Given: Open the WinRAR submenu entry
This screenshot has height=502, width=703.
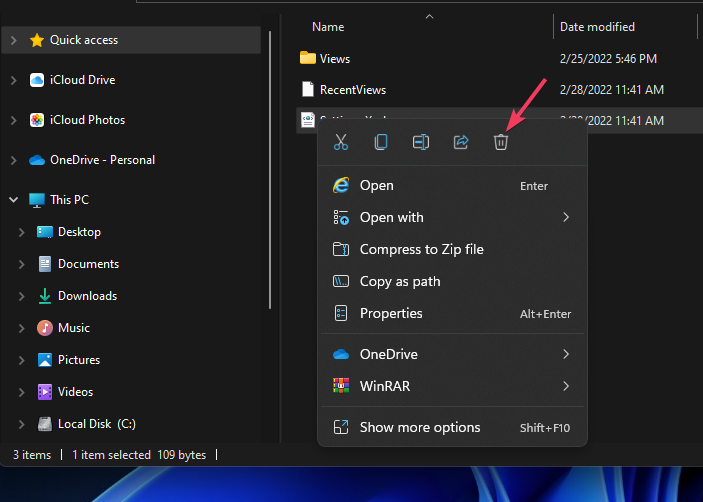Looking at the screenshot, I should click(x=452, y=386).
